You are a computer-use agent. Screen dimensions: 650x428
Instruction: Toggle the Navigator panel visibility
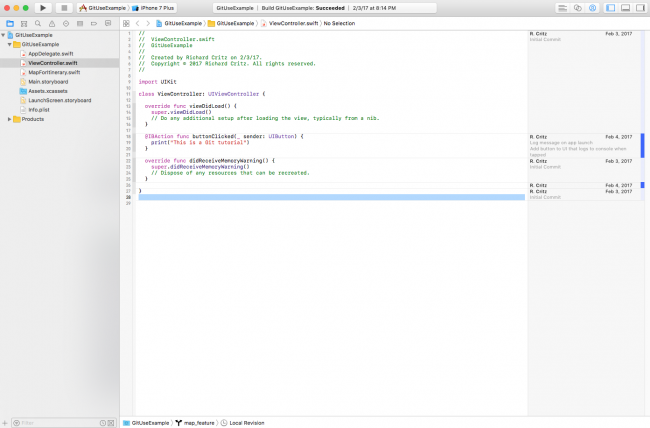[611, 8]
